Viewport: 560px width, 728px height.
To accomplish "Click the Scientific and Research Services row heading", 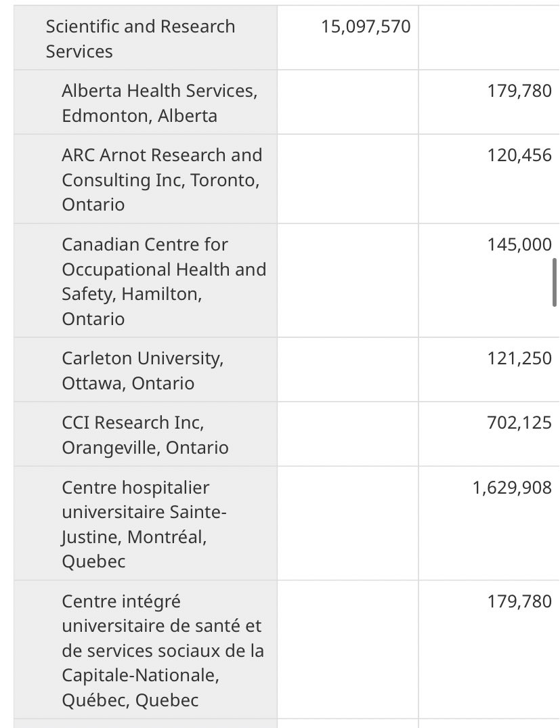I will tap(140, 39).
